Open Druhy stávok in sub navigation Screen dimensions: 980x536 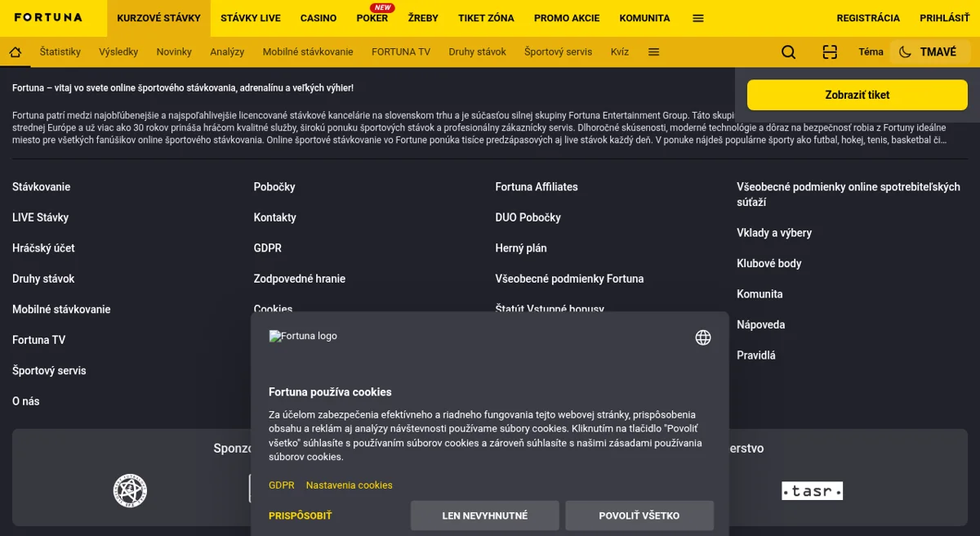tap(477, 52)
